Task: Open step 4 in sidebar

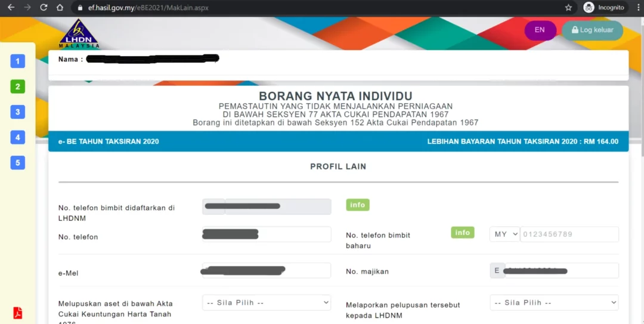Action: pyautogui.click(x=18, y=137)
